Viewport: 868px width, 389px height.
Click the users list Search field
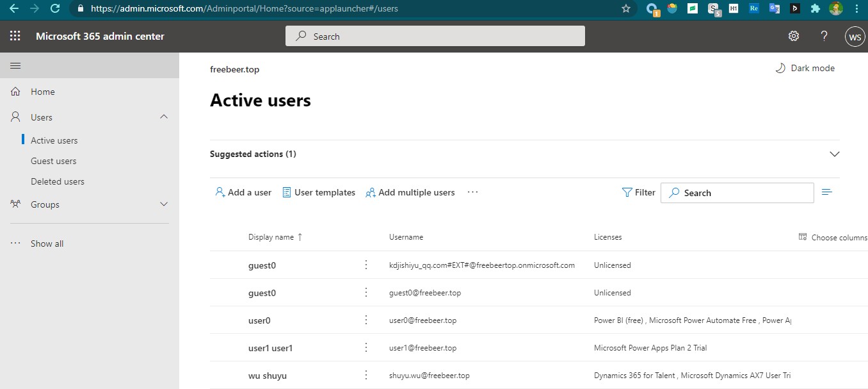[x=737, y=193]
